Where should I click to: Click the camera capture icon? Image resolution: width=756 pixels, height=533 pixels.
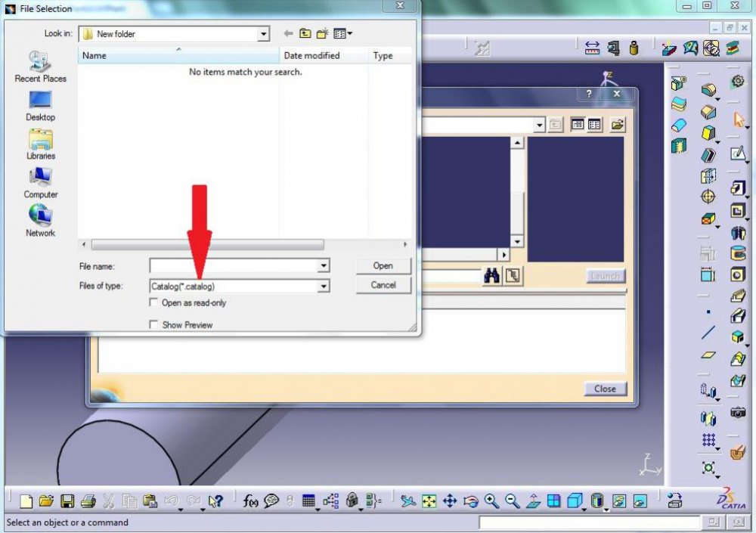pyautogui.click(x=738, y=413)
